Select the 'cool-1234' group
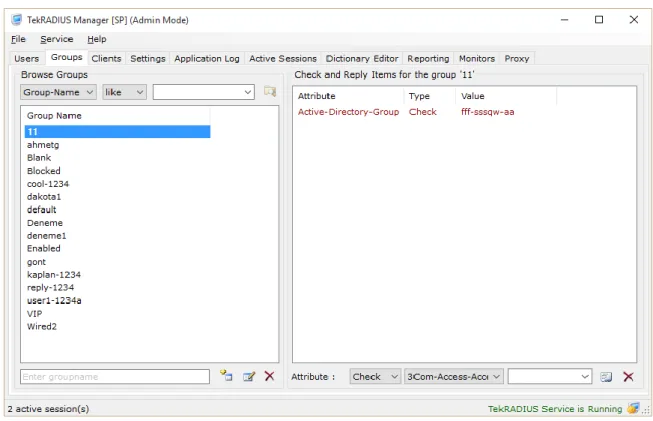Viewport: 653px width, 421px height. click(x=117, y=184)
